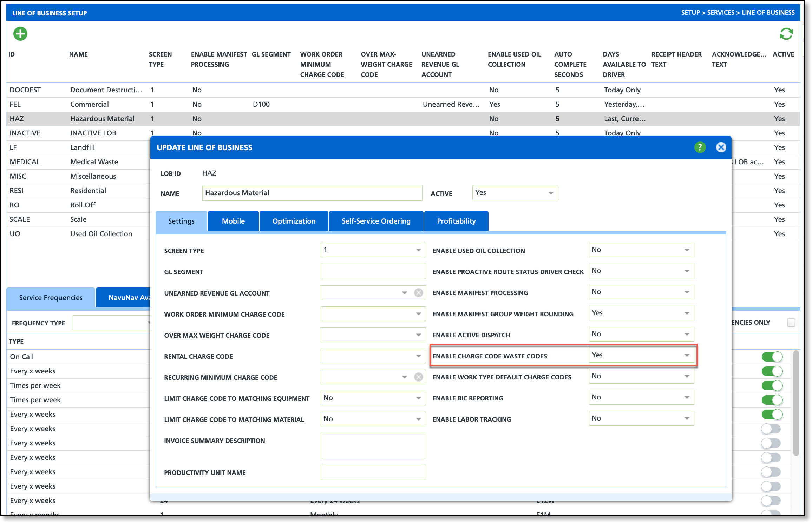This screenshot has width=812, height=523.
Task: Enable the last visible Every x weeks toggle
Action: 771,501
